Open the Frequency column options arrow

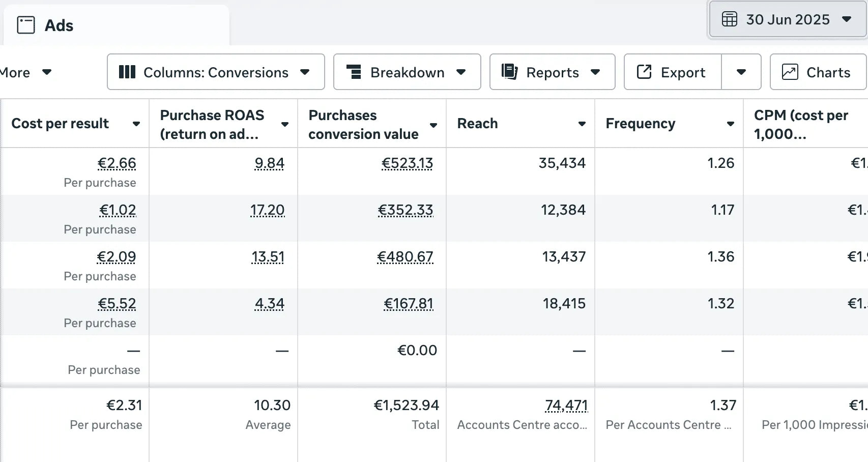(x=730, y=124)
